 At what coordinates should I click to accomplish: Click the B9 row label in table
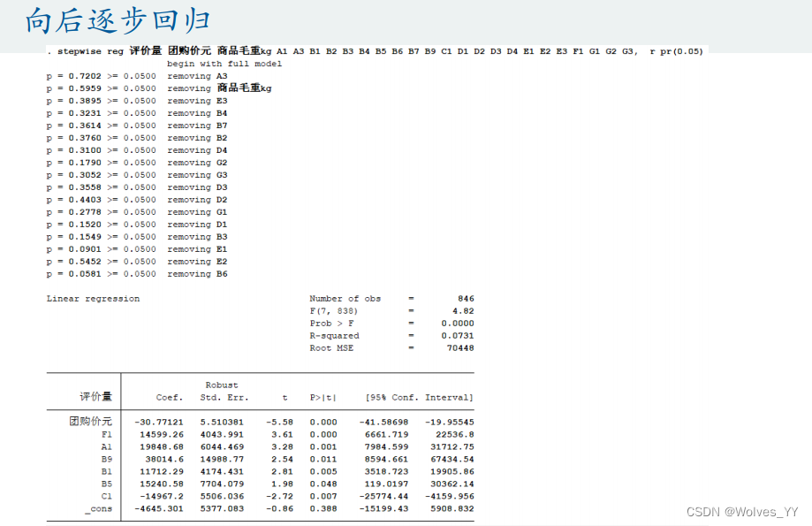(x=107, y=460)
